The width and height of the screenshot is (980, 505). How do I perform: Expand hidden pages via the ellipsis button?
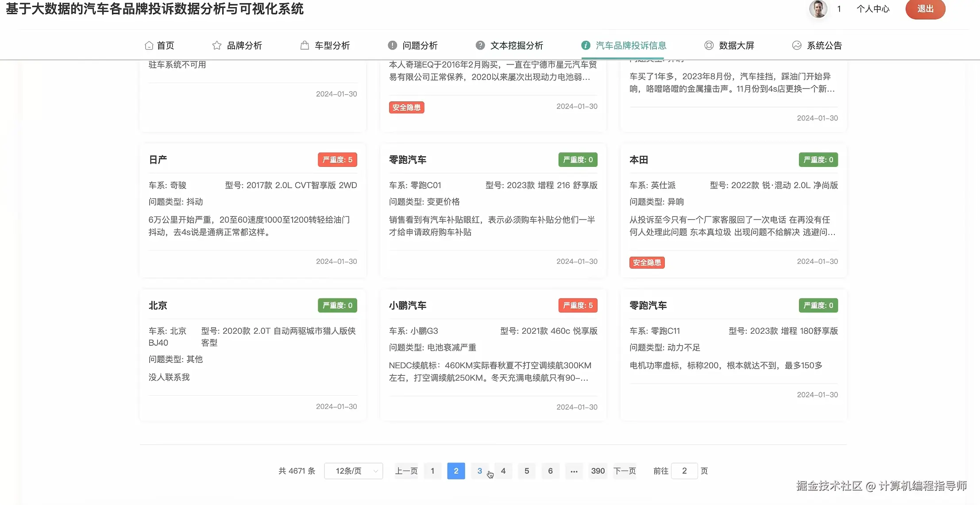click(x=574, y=471)
